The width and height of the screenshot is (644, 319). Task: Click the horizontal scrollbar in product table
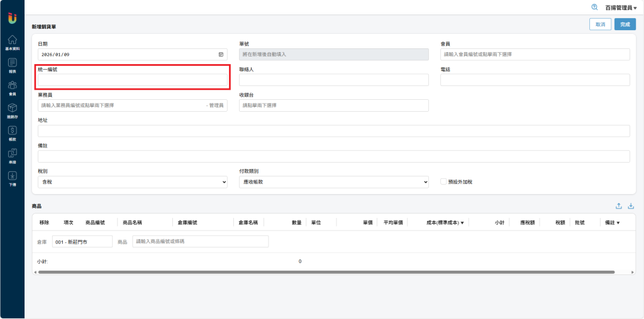coord(326,272)
